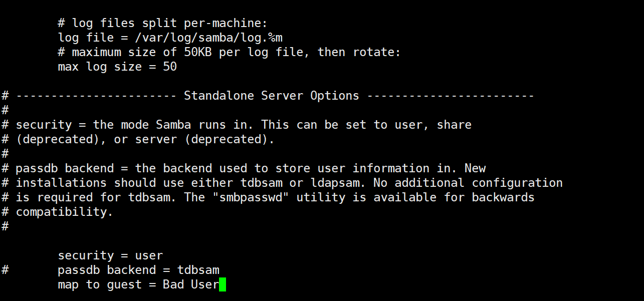Click the 'security = user' line

[110, 255]
